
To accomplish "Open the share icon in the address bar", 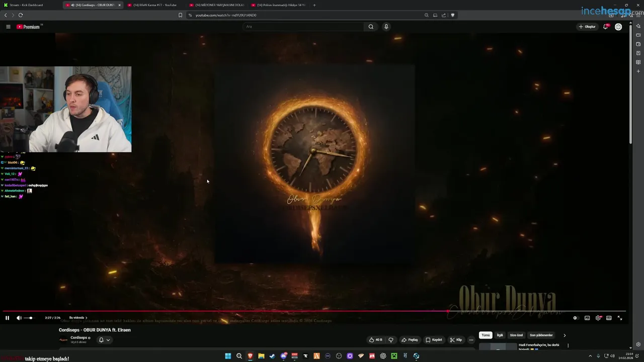I will pyautogui.click(x=444, y=15).
